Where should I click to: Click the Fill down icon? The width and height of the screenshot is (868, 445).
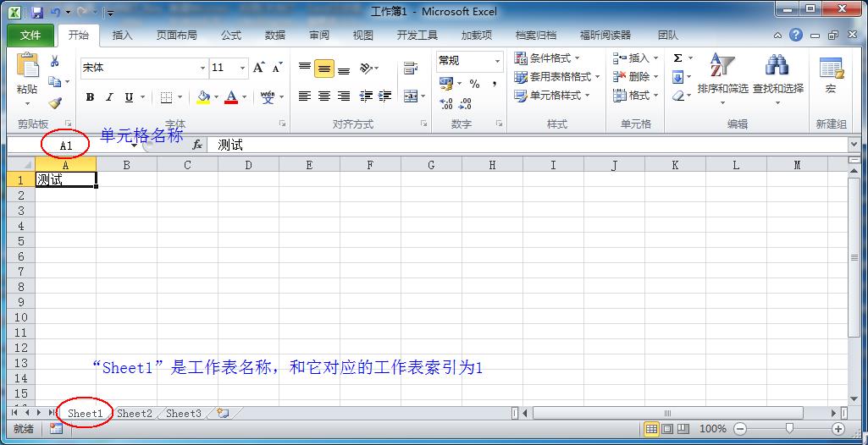[678, 77]
